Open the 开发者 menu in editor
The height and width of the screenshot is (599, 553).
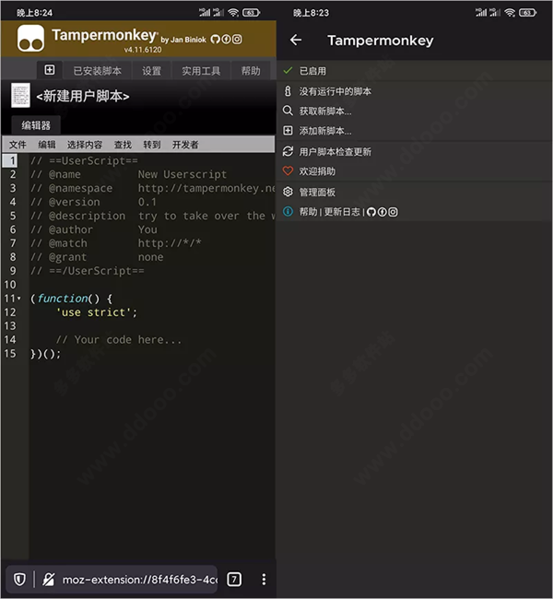point(185,145)
